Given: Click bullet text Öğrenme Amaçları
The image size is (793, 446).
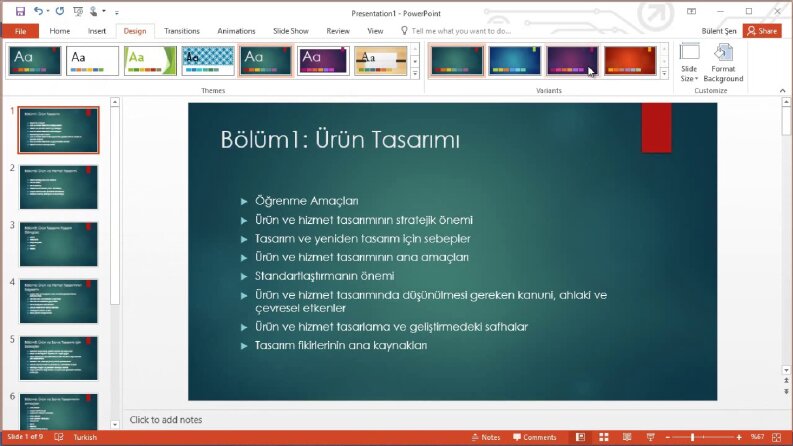Looking at the screenshot, I should pyautogui.click(x=306, y=201).
